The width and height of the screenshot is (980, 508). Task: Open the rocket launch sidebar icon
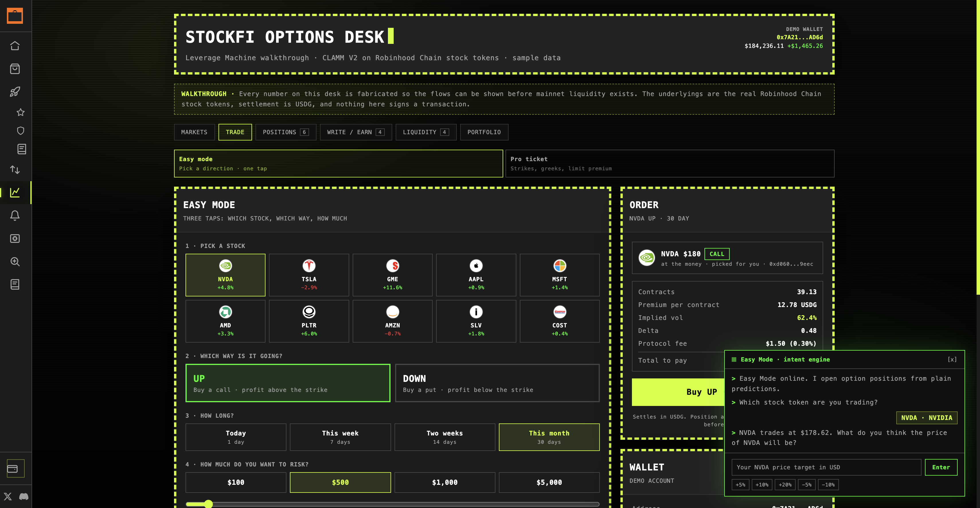(x=15, y=92)
